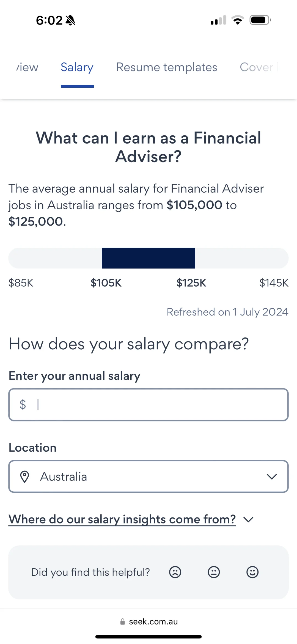Focus the annual salary input field
This screenshot has width=297, height=644.
tap(148, 405)
